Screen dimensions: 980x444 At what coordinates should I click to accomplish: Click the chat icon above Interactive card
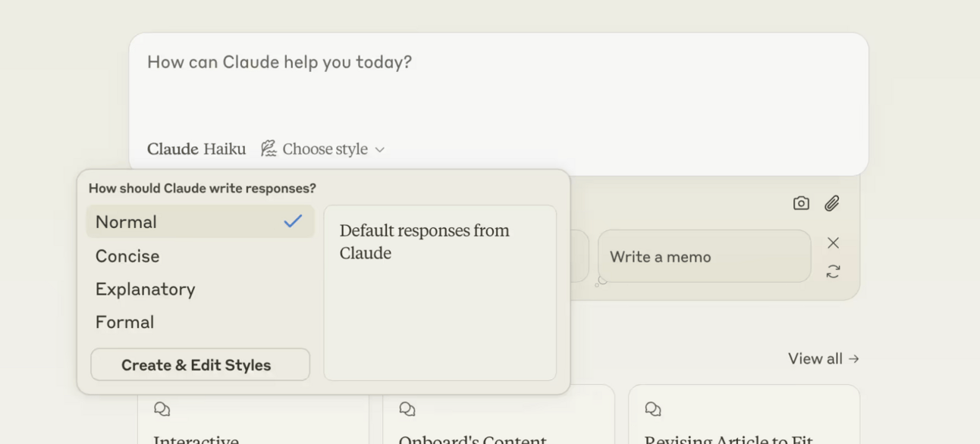coord(162,409)
